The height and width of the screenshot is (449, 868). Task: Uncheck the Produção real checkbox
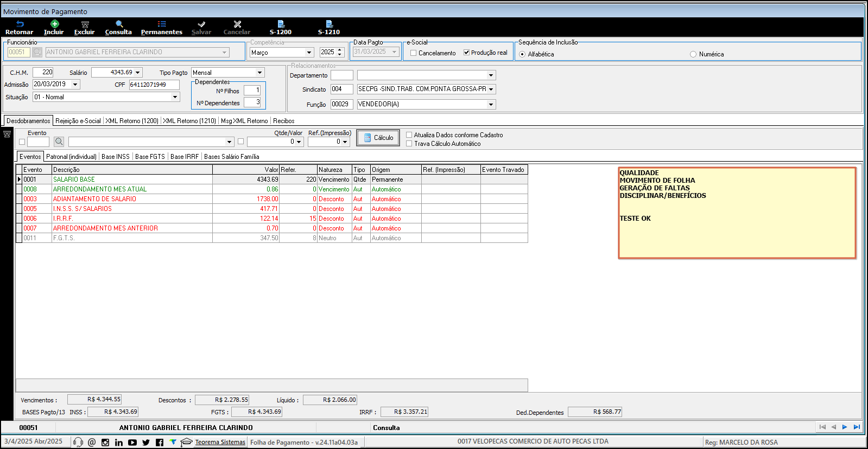pyautogui.click(x=466, y=53)
